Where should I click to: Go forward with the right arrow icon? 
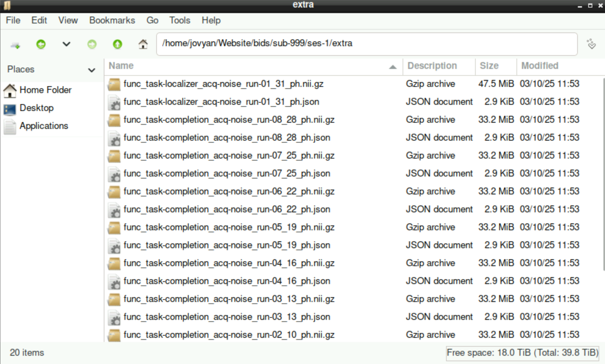click(92, 45)
